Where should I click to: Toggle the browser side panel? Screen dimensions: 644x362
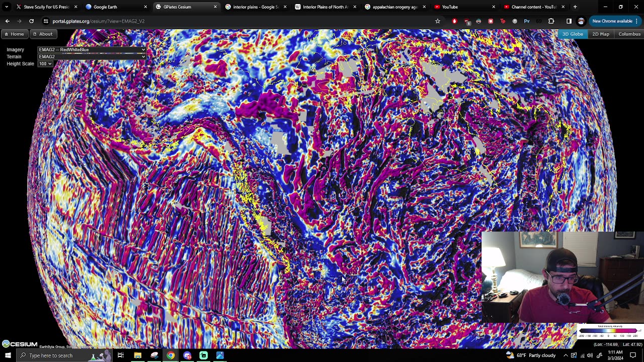point(569,21)
